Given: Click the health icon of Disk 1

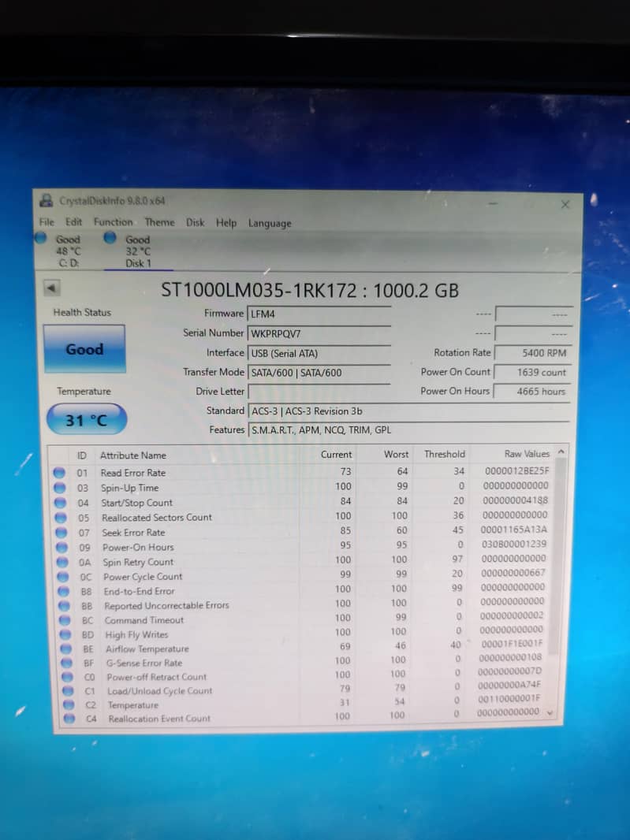Looking at the screenshot, I should (x=110, y=238).
